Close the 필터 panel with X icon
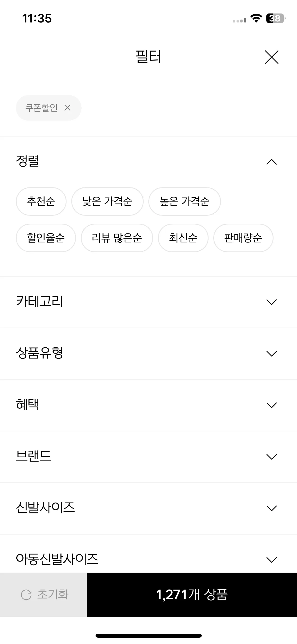Viewport: 297px width, 644px height. 271,57
